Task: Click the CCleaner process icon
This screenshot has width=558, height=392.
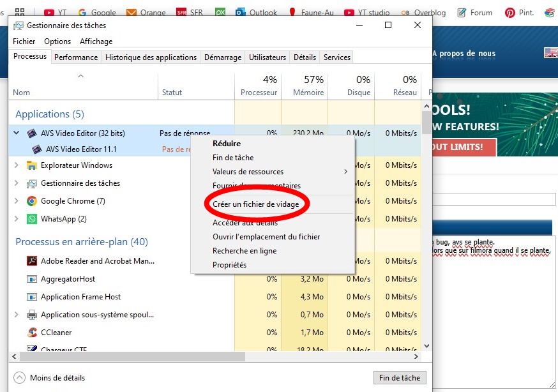Action: coord(32,333)
